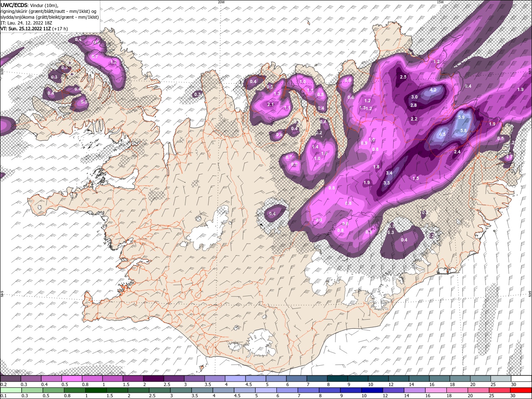Click the 'VT: Sun. 25.12.2022 11Z' valid time line
The width and height of the screenshot is (532, 399).
click(34, 29)
